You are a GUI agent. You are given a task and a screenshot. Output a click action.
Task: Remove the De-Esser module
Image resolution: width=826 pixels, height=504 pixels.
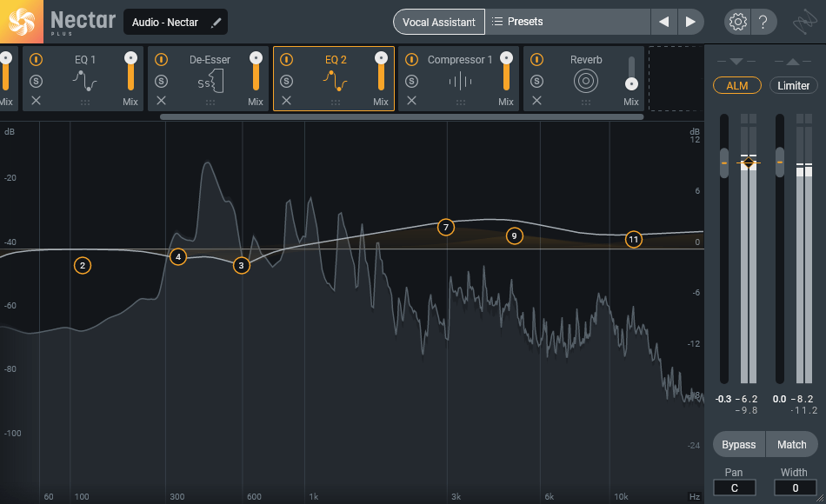coord(161,101)
